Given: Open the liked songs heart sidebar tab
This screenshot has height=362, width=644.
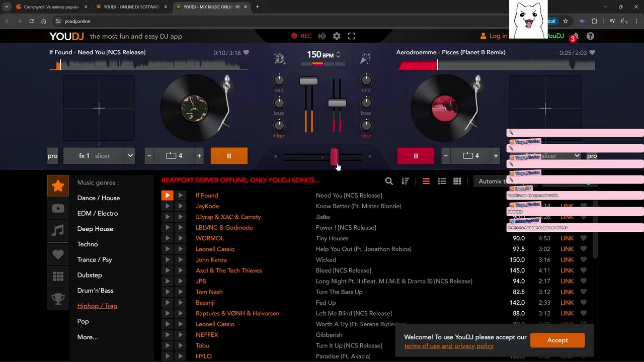Looking at the screenshot, I should [x=58, y=254].
